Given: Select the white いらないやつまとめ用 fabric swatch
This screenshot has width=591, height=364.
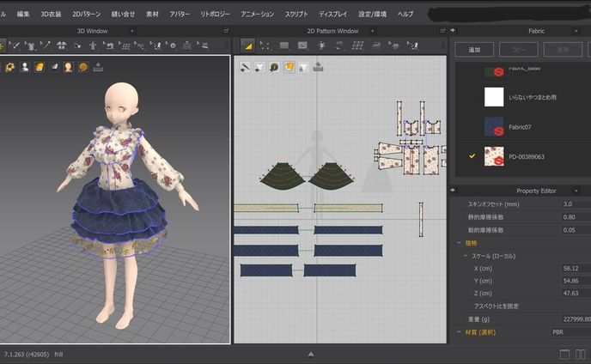Looking at the screenshot, I should 494,97.
